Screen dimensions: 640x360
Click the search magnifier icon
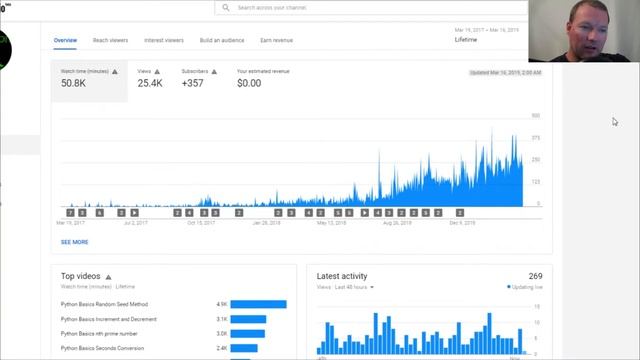coord(225,8)
